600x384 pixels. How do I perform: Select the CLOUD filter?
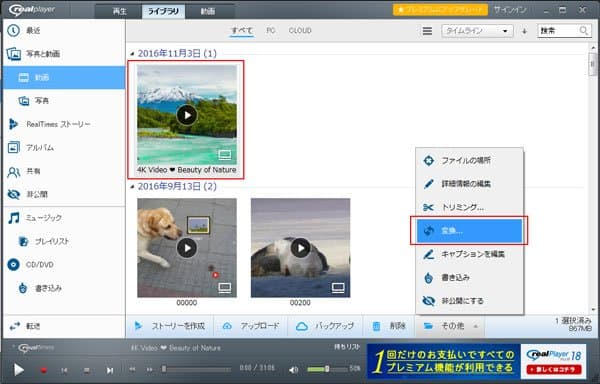300,31
